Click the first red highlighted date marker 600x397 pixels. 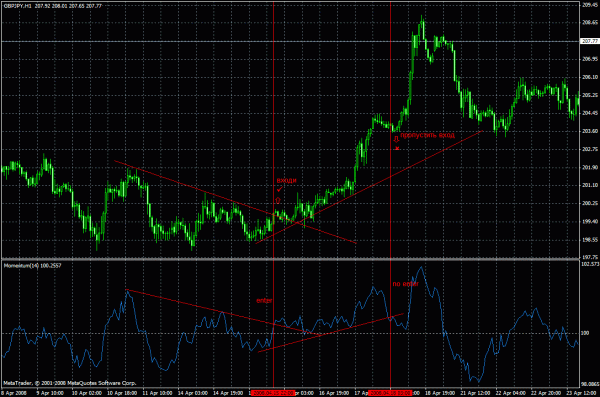[273, 393]
